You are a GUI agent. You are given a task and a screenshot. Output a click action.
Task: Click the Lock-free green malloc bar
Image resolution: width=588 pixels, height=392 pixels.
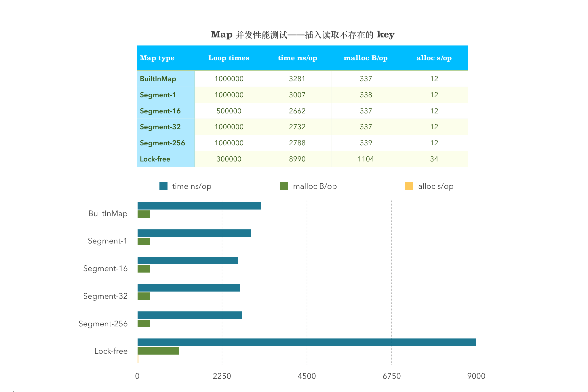click(158, 351)
